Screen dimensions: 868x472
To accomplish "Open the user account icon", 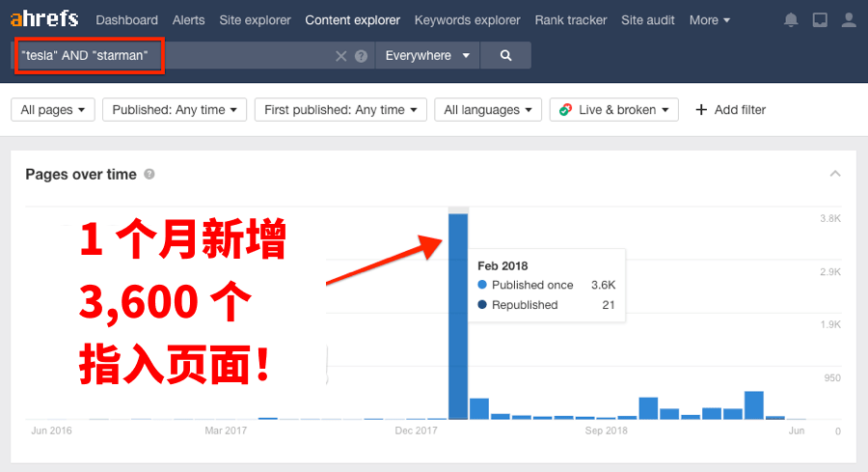I will [849, 20].
